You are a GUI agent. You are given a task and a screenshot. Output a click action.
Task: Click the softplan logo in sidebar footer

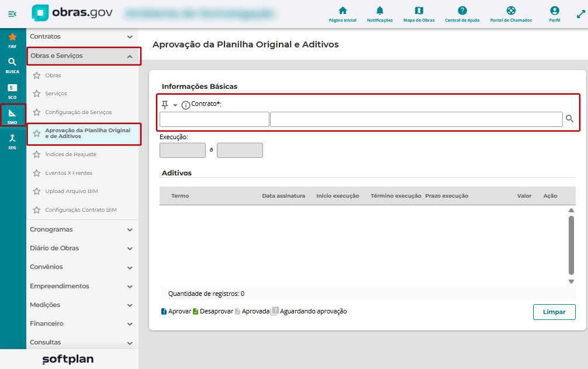coord(68,359)
